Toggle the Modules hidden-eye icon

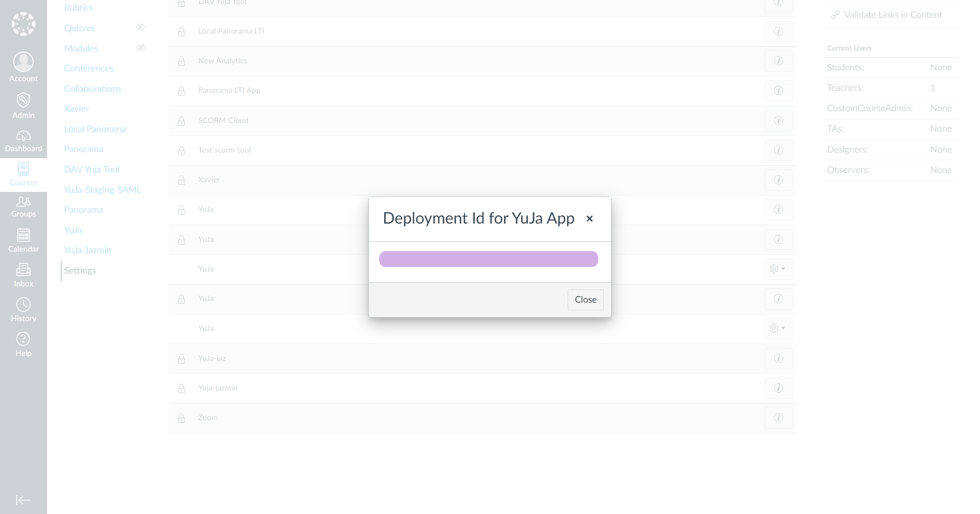140,48
